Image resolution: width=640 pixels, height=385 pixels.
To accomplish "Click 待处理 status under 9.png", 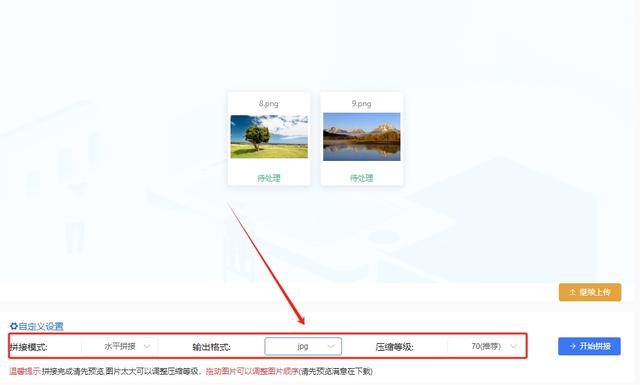I will pyautogui.click(x=362, y=178).
